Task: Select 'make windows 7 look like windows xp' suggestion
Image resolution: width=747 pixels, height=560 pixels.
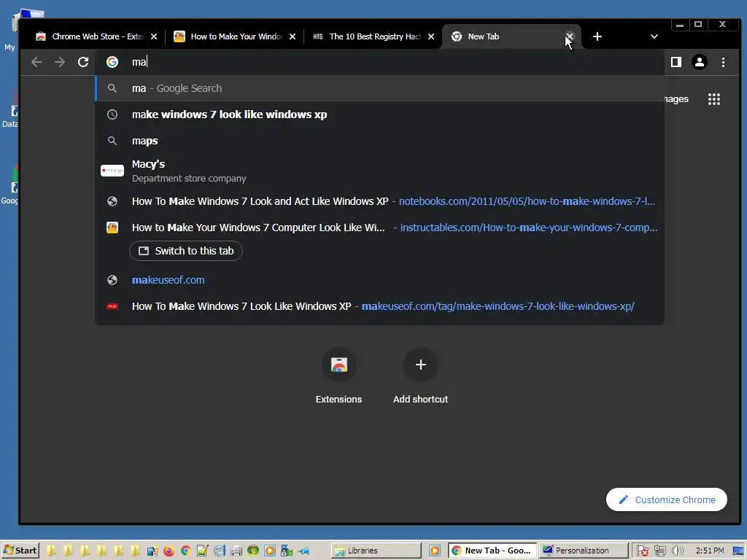Action: pos(379,114)
